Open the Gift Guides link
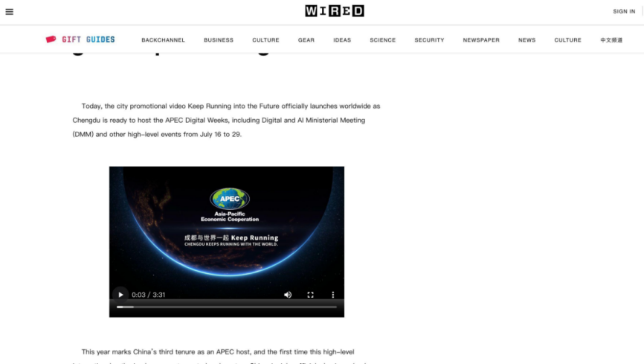The image size is (644, 364). point(88,39)
